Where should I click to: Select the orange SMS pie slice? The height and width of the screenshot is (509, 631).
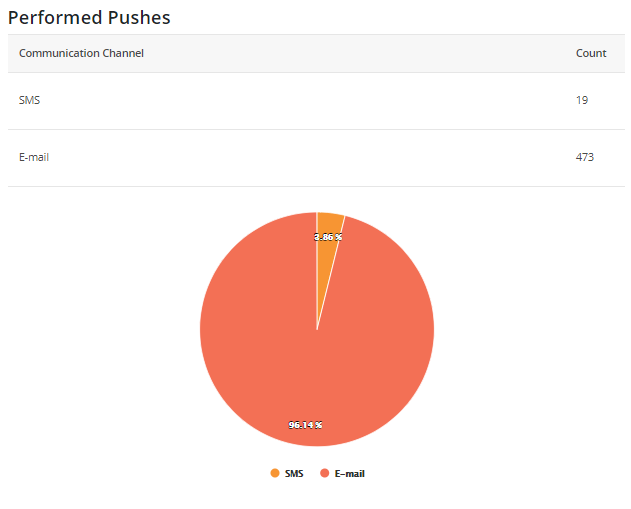click(x=326, y=258)
